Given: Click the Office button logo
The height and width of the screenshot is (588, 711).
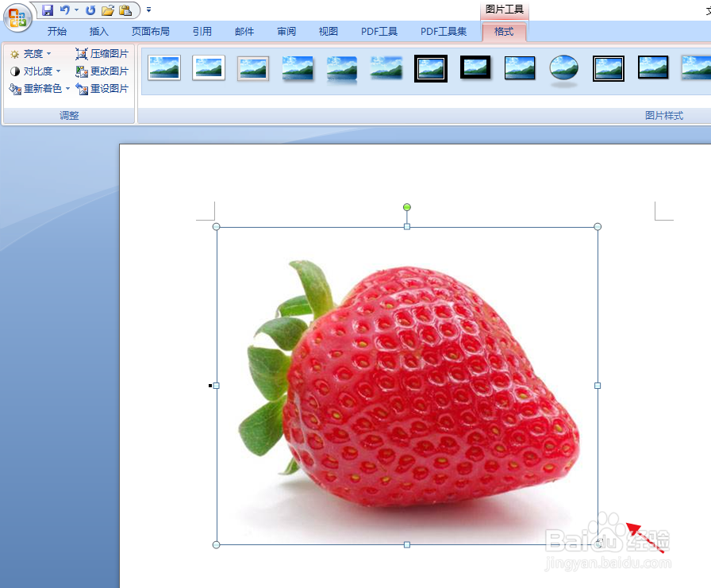Looking at the screenshot, I should click(17, 18).
